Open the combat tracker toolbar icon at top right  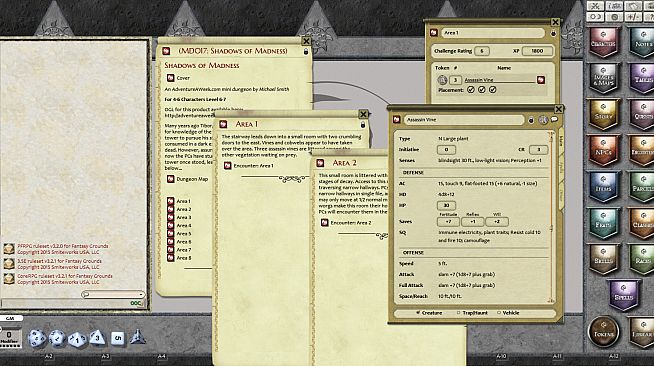tap(595, 6)
